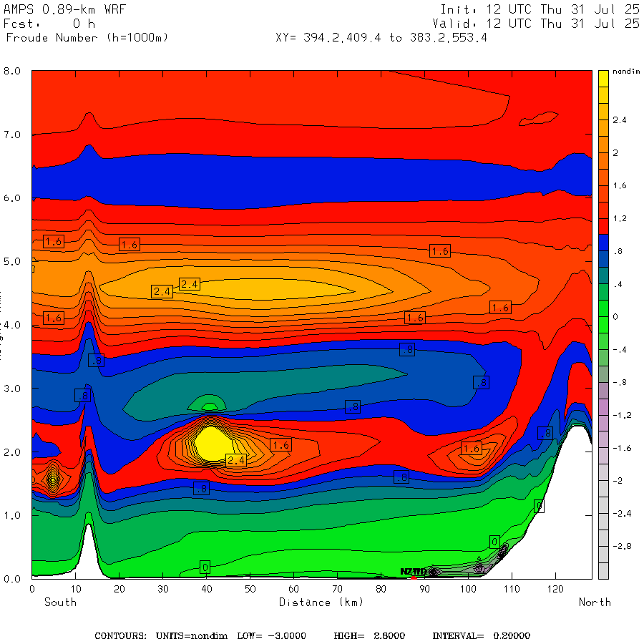
Task: Click the height axis label '3.0'
Action: pos(12,389)
